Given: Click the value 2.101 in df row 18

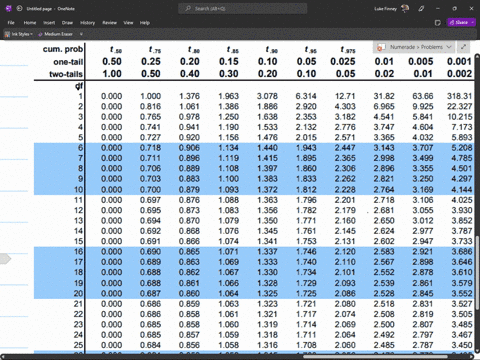Looking at the screenshot, I should pyautogui.click(x=345, y=272).
